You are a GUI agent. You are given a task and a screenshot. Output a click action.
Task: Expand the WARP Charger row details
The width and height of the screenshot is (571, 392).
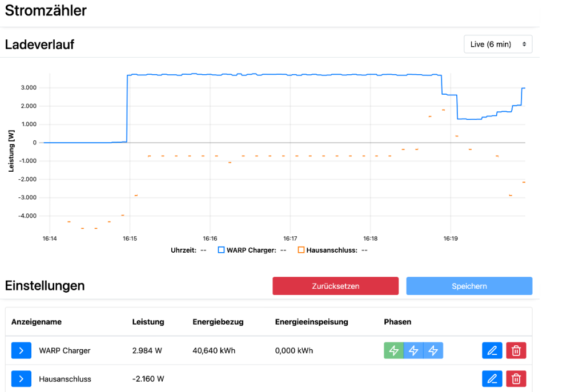21,350
